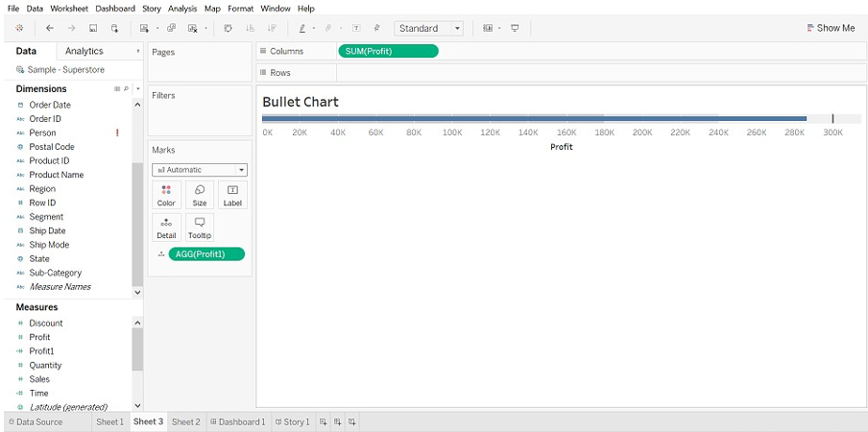Redo with the forward arrow icon

point(71,28)
